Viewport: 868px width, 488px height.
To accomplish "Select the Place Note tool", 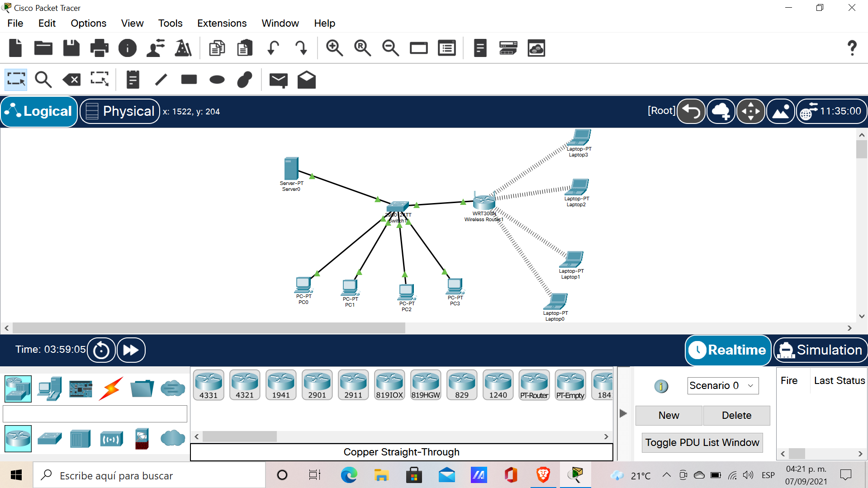I will [133, 80].
